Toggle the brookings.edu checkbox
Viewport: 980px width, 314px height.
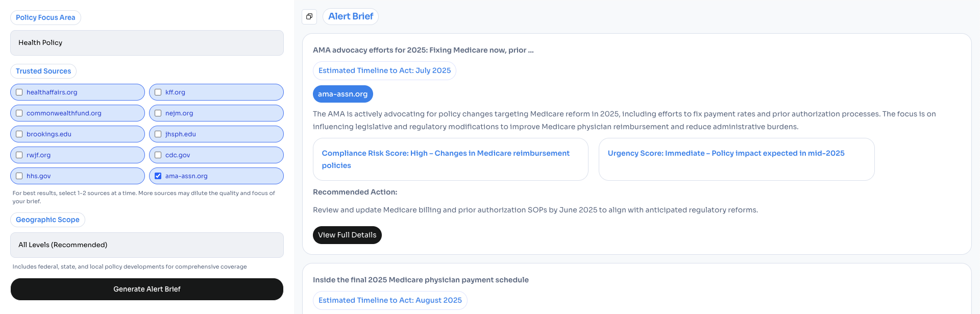tap(19, 134)
